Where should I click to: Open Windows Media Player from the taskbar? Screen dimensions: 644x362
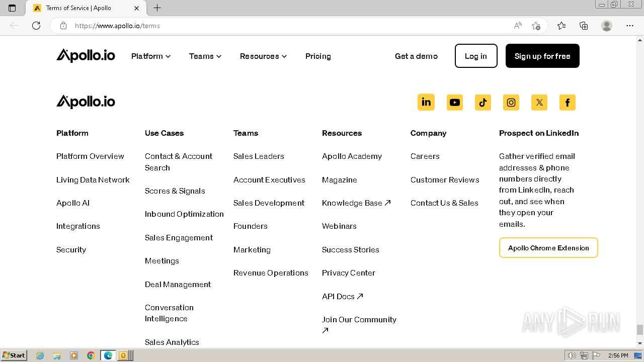[x=74, y=355]
